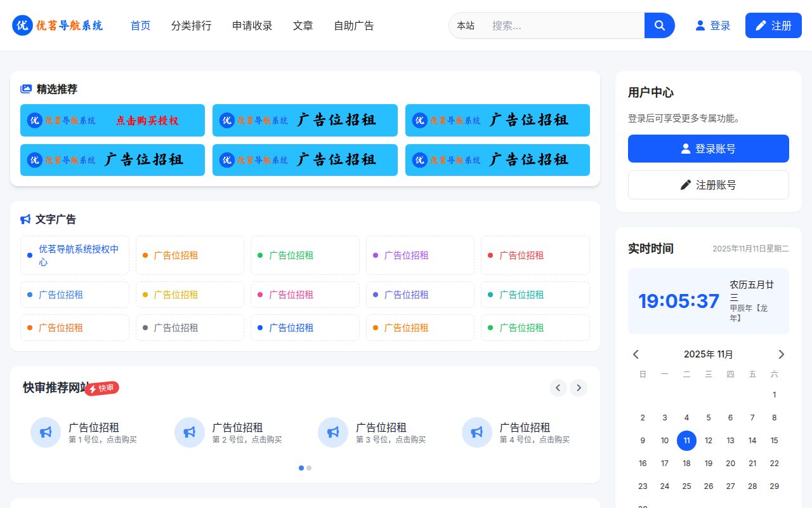
Task: Click the pencil icon on the 注册 button
Action: point(761,25)
